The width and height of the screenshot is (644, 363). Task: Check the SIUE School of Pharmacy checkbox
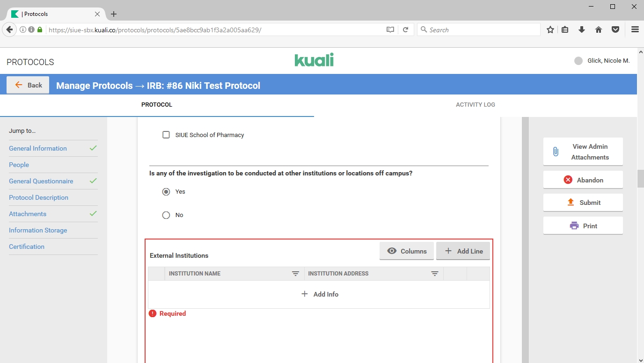[x=166, y=135]
